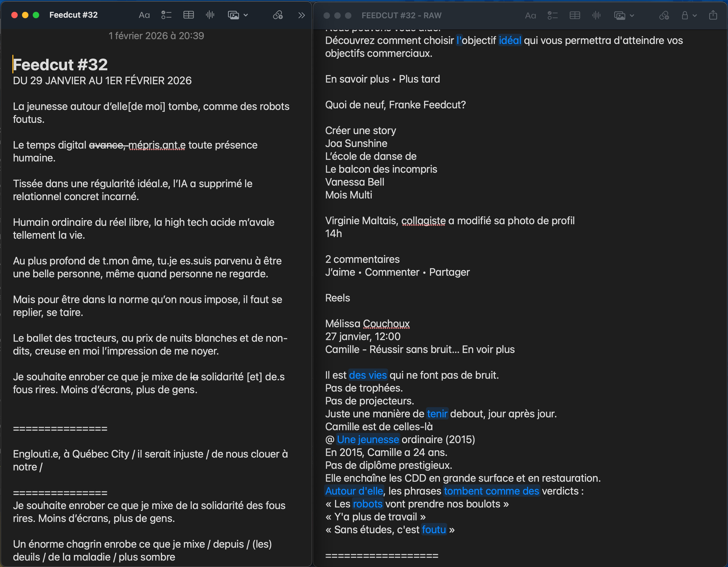Close the Feedcut #32 window with red button
Screen dimensions: 728x567
(x=14, y=15)
